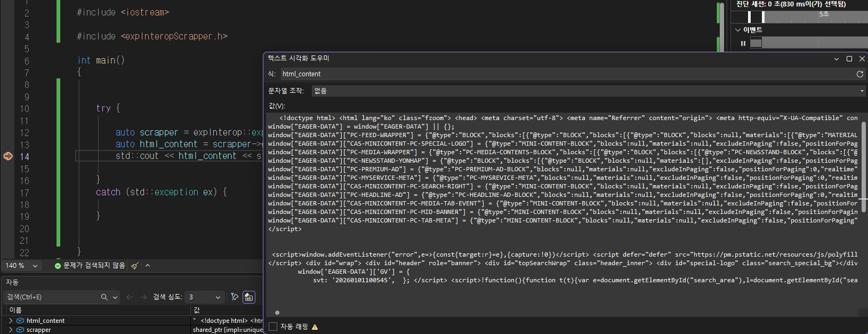The image size is (868, 334).
Task: Go to next search result arrow
Action: [143, 297]
